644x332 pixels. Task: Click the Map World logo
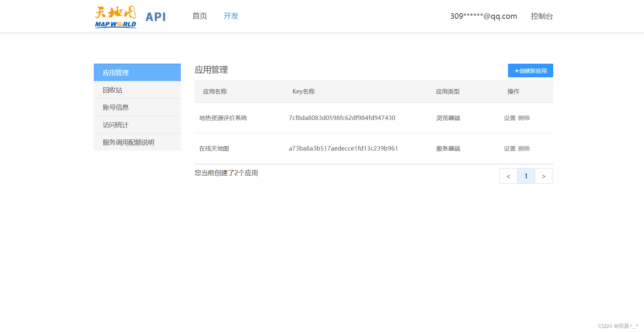115,17
